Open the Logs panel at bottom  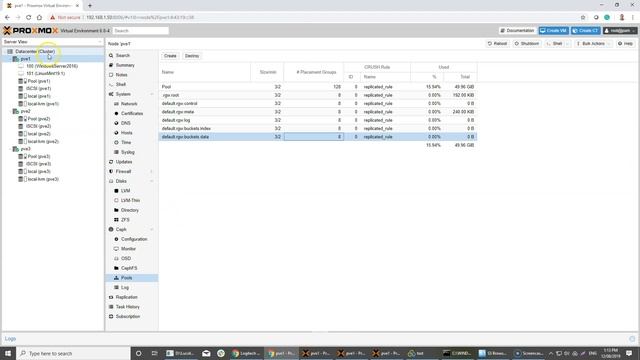tap(10, 339)
